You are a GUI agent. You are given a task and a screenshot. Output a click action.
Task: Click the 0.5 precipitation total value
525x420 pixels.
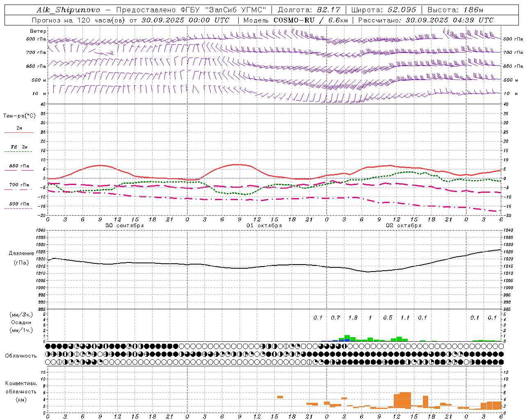[388, 317]
